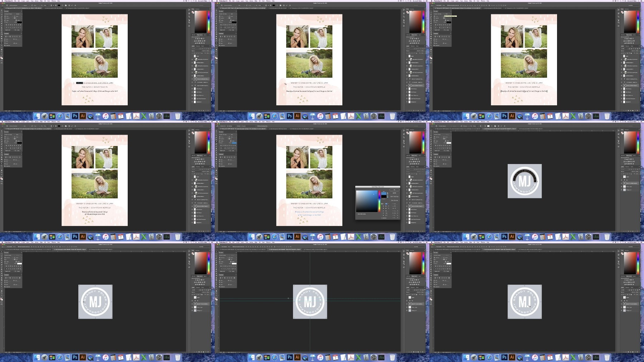Select the Hand tool in the top-right frame
The width and height of the screenshot is (644, 362).
(x=431, y=49)
